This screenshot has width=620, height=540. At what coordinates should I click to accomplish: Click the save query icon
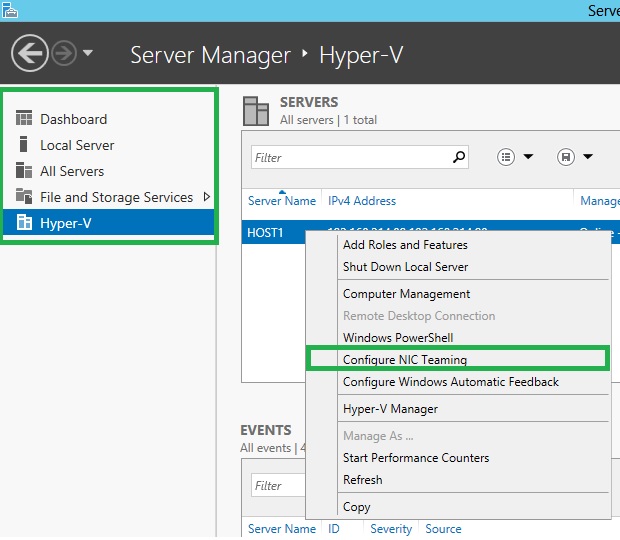(x=566, y=157)
